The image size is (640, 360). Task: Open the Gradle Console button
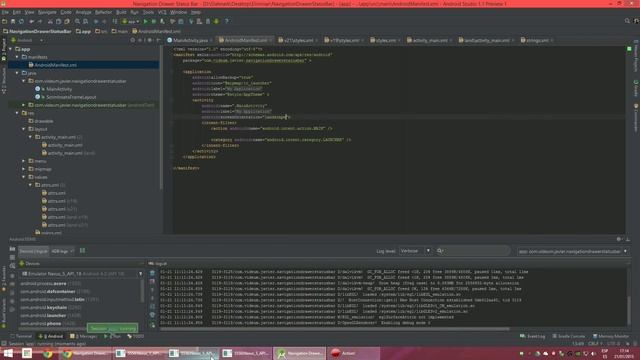569,336
